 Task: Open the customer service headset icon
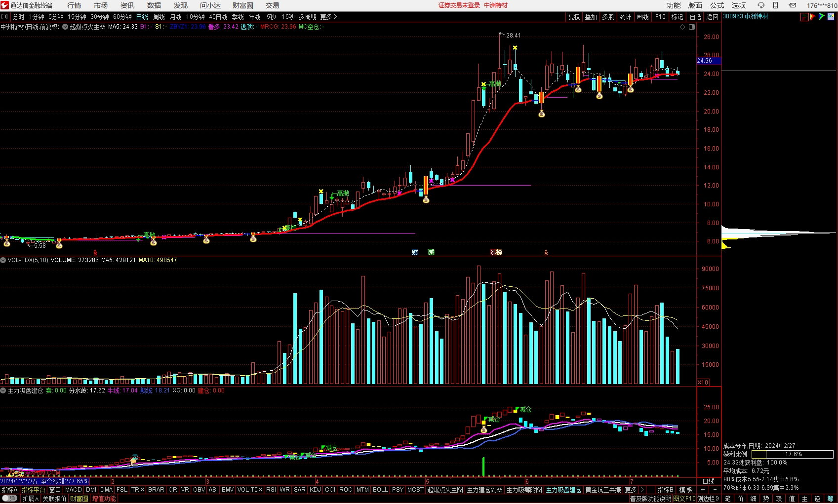(761, 5)
